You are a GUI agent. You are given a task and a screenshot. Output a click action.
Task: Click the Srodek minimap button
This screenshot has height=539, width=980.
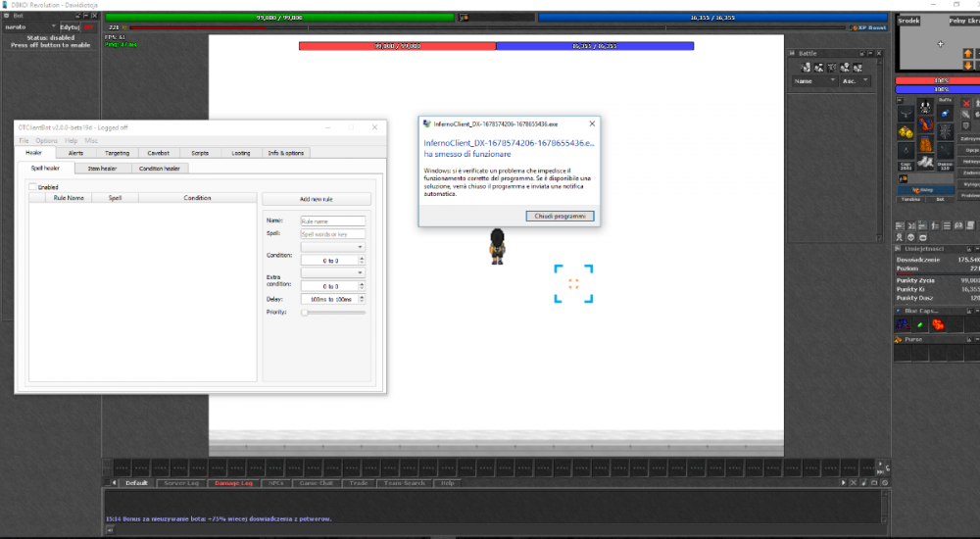(908, 21)
